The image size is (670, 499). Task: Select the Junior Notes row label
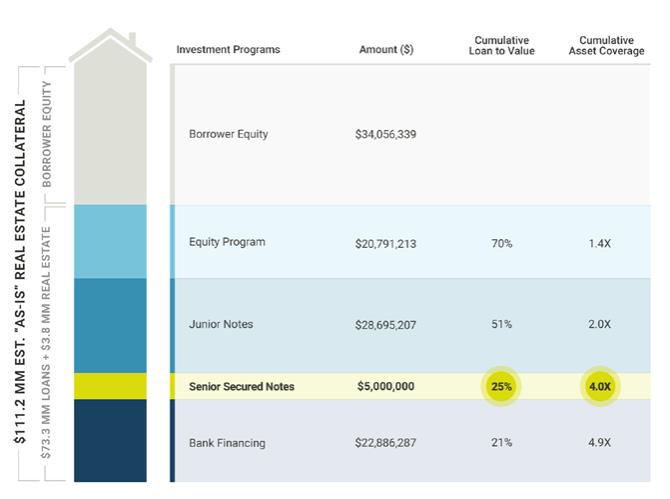click(221, 324)
